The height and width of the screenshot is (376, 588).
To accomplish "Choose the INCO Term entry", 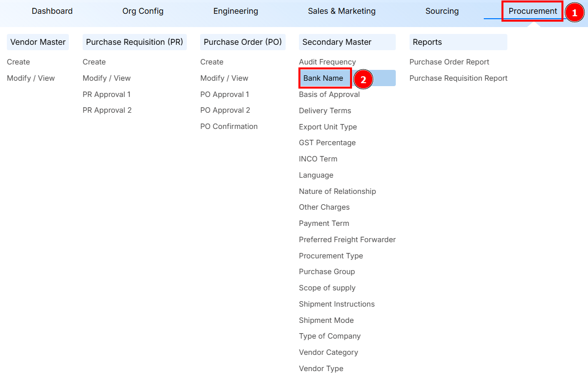I will [318, 159].
